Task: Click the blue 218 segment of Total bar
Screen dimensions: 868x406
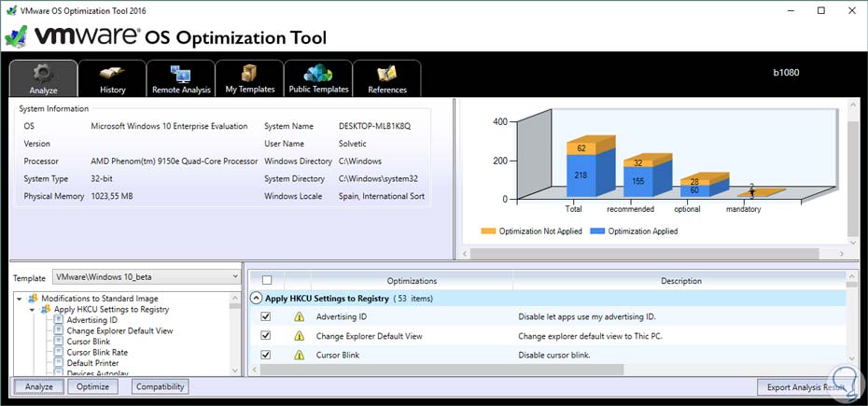Action: [581, 175]
